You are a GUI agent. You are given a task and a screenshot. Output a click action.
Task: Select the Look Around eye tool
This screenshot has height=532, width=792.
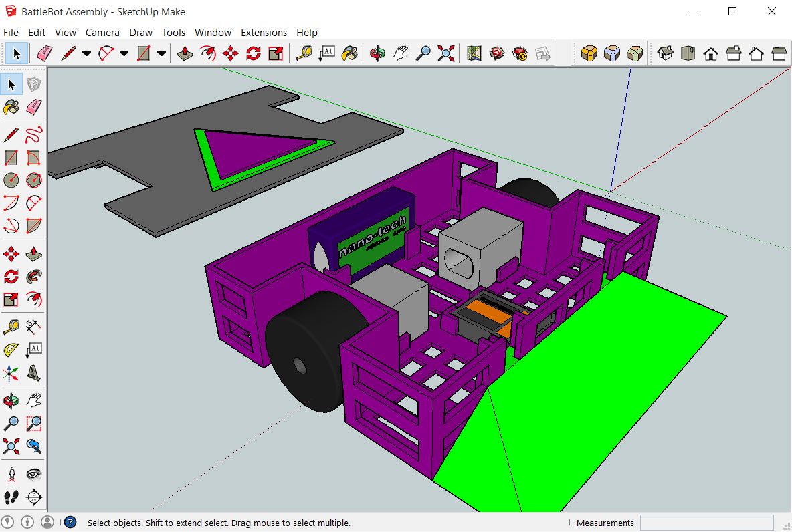(x=33, y=475)
